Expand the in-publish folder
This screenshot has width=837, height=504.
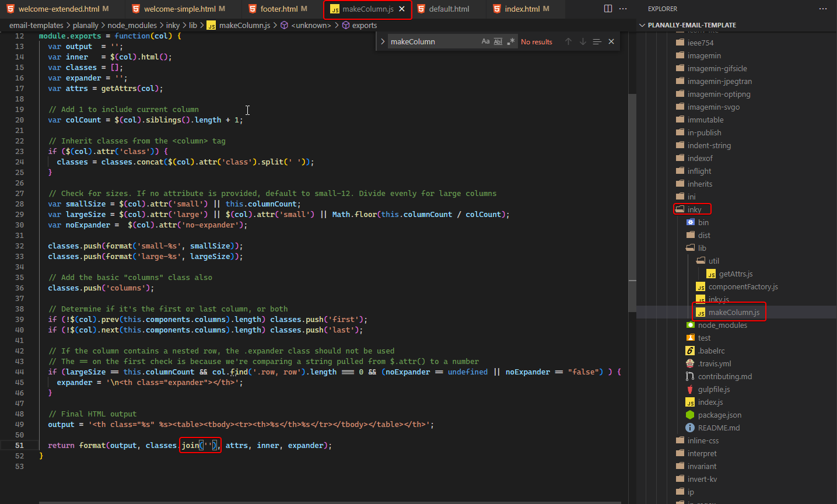point(704,132)
